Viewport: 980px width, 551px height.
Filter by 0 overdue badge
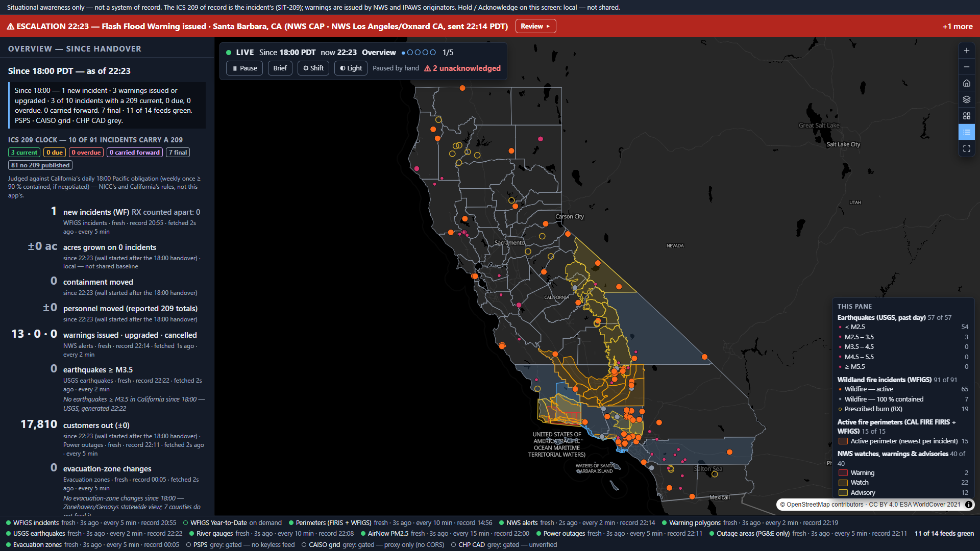tap(86, 153)
